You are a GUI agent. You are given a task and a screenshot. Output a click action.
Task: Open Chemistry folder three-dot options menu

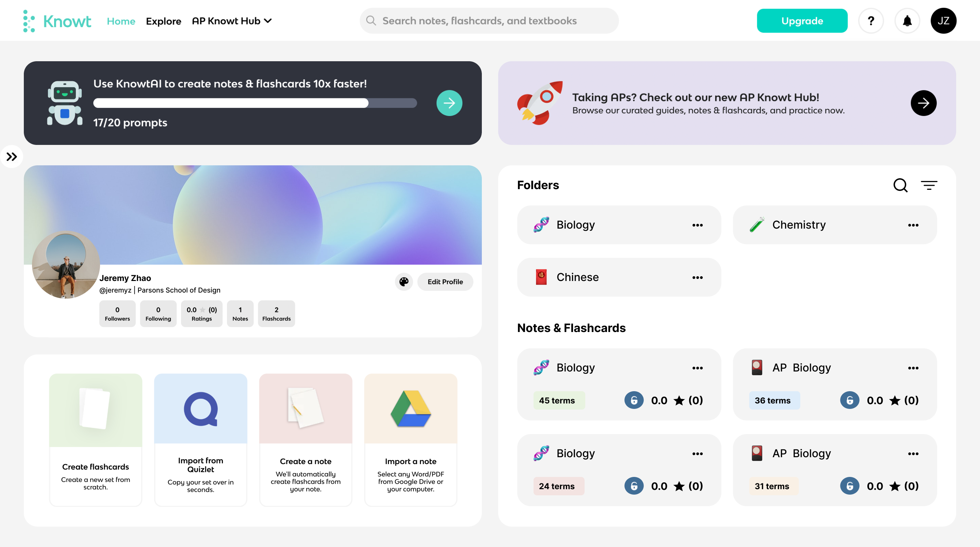(913, 225)
